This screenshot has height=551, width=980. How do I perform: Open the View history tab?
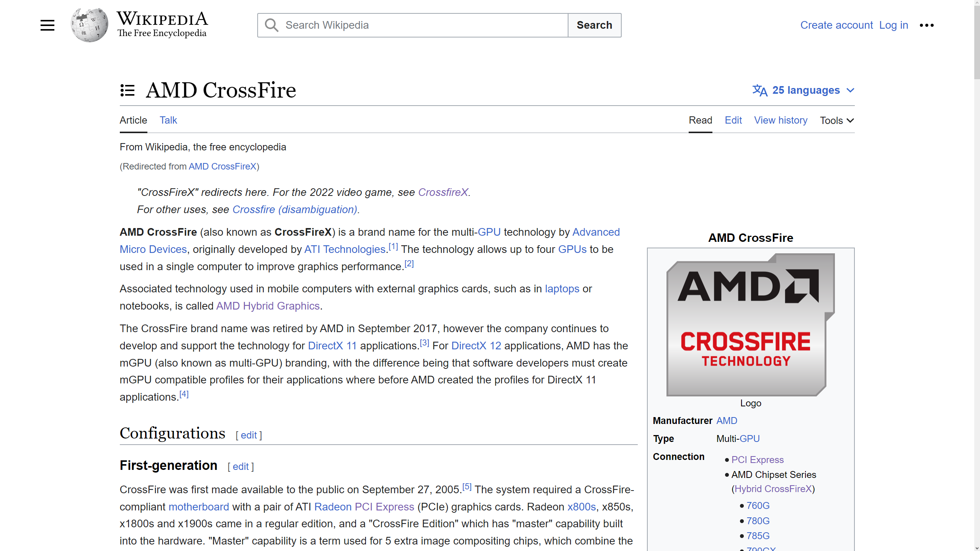click(x=781, y=120)
